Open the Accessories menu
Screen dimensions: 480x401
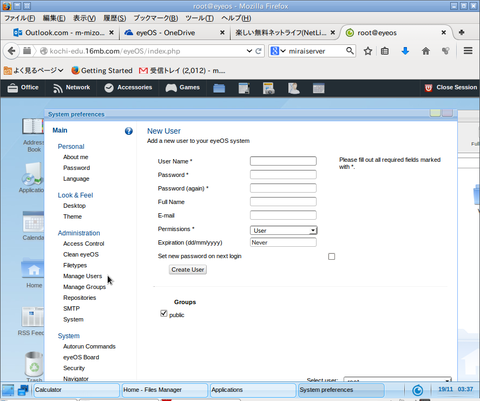click(128, 88)
